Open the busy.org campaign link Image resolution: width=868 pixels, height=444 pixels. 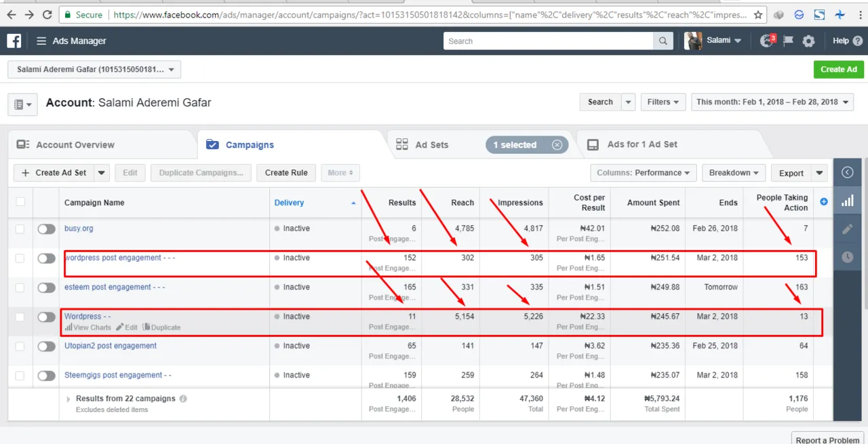79,228
